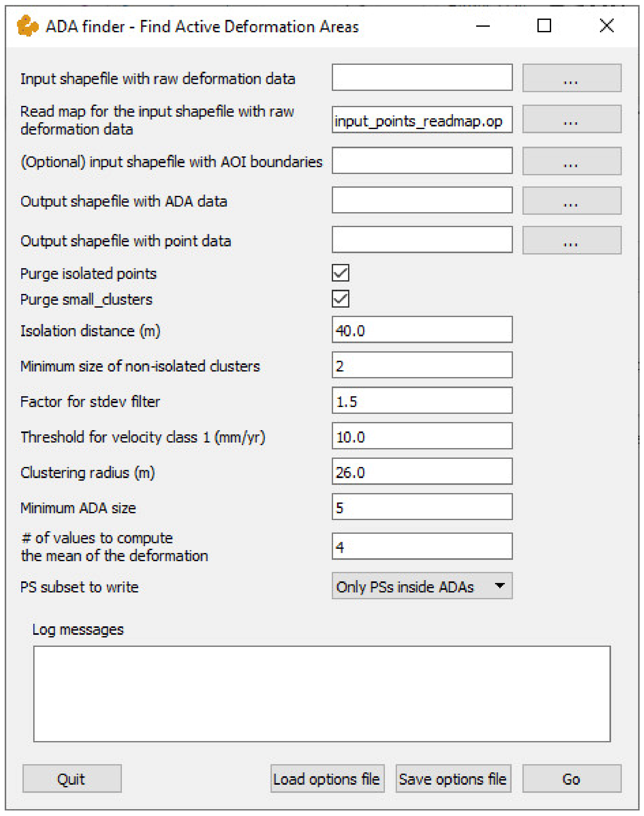The width and height of the screenshot is (644, 816).
Task: Click Load options file button
Action: pyautogui.click(x=327, y=779)
